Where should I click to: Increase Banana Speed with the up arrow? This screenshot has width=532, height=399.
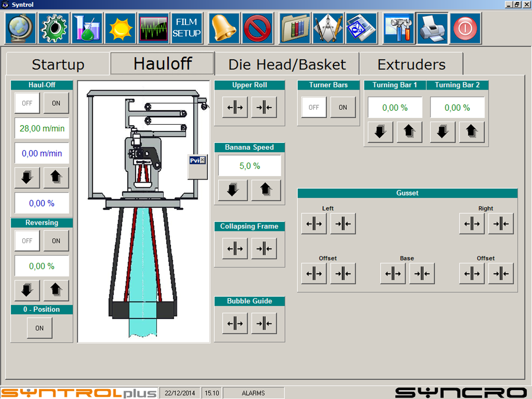point(266,190)
